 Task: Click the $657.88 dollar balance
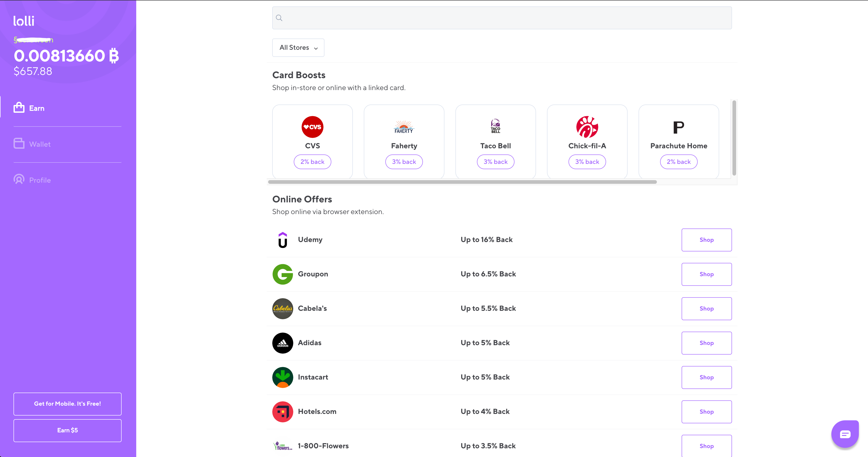tap(33, 71)
